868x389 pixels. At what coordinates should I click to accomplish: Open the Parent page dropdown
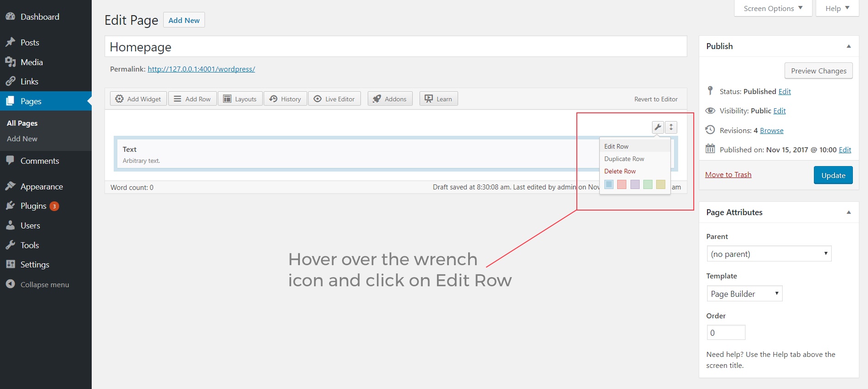769,254
